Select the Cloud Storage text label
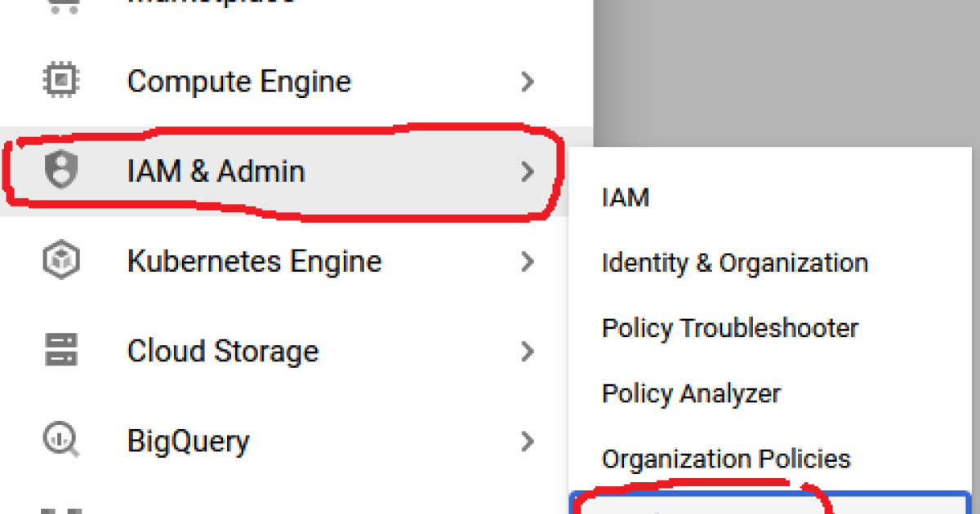The width and height of the screenshot is (980, 514). click(223, 352)
